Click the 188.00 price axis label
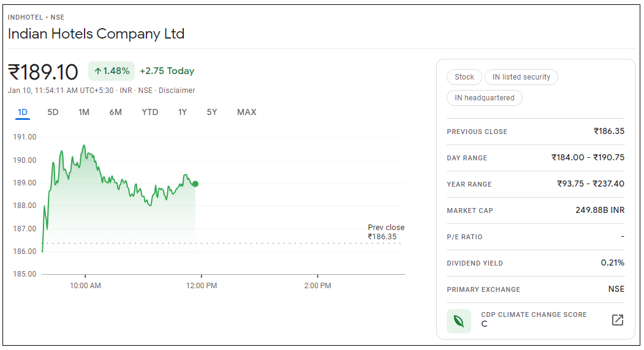The height and width of the screenshot is (350, 644). pos(25,206)
